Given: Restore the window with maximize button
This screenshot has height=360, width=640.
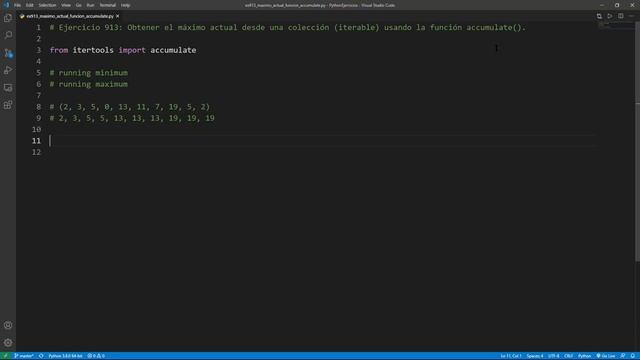Looking at the screenshot, I should click(x=617, y=5).
